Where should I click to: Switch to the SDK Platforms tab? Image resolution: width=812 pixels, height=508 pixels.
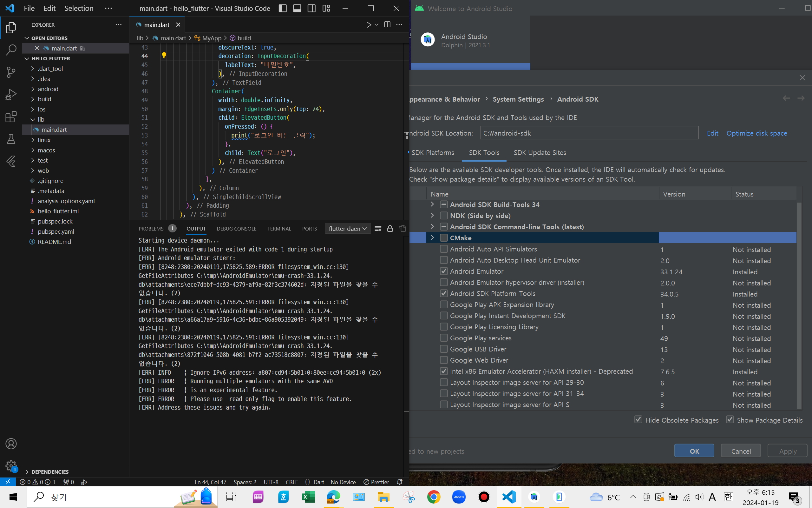433,152
